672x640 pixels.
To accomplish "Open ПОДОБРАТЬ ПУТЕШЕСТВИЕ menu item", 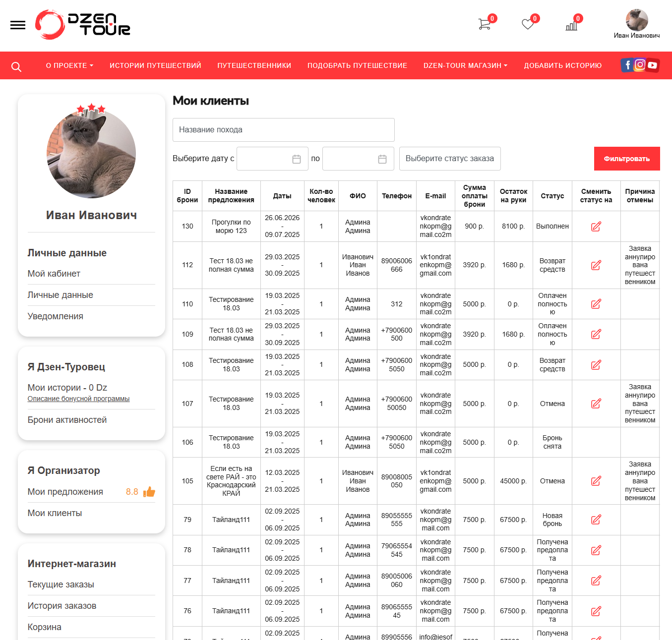I will 357,65.
